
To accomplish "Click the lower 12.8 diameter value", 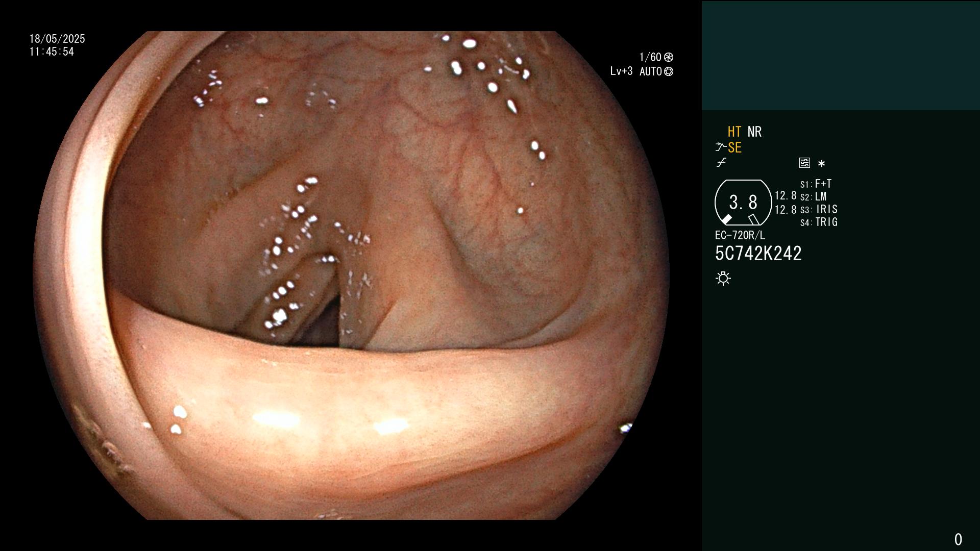I will pos(786,210).
